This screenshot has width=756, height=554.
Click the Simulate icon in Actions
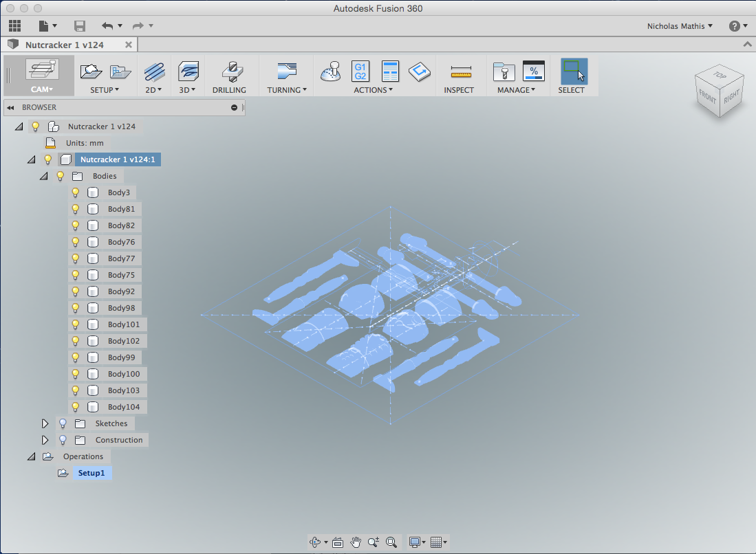331,71
